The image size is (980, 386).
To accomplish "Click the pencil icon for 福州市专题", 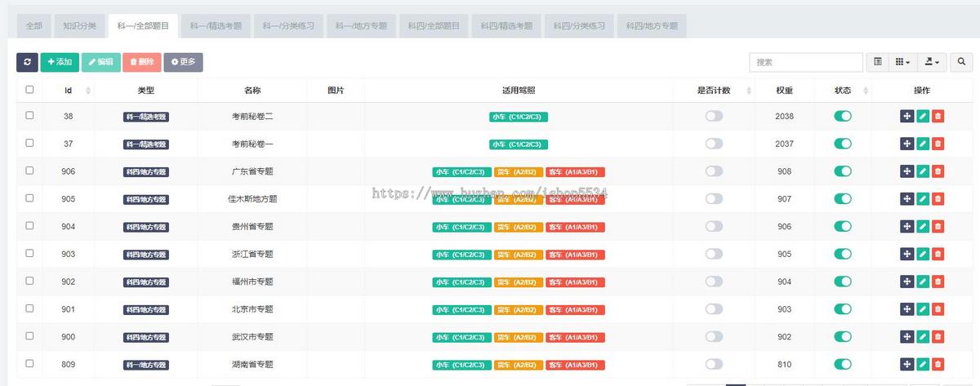I will click(922, 282).
